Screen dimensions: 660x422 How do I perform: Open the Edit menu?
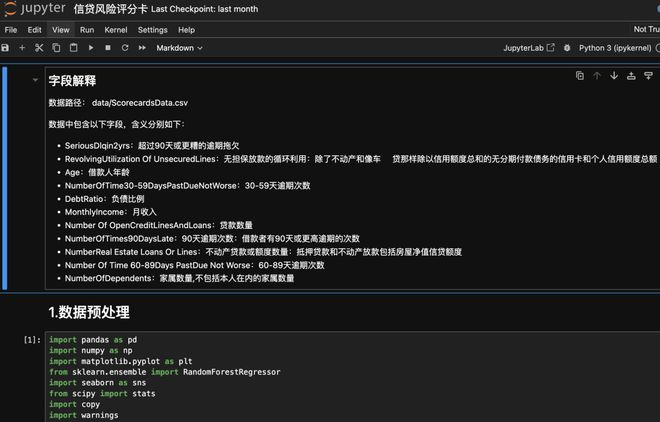coord(35,30)
